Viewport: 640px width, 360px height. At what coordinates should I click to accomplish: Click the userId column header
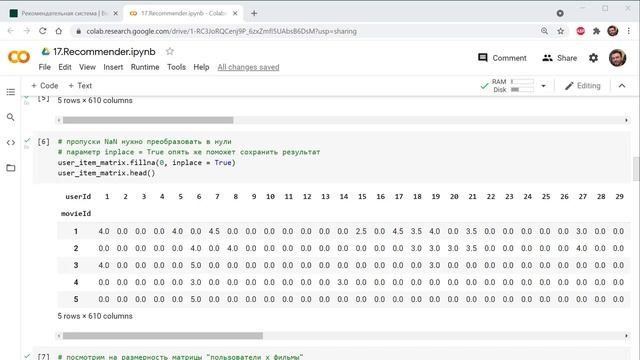point(78,197)
